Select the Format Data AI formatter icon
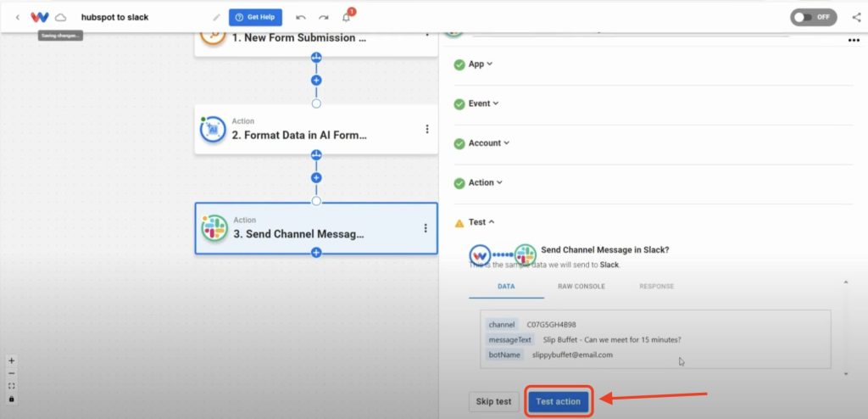The width and height of the screenshot is (868, 419). pyautogui.click(x=213, y=129)
